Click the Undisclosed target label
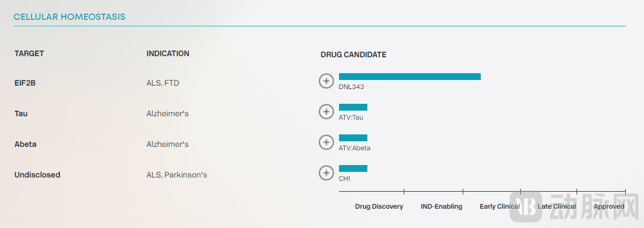 (37, 175)
